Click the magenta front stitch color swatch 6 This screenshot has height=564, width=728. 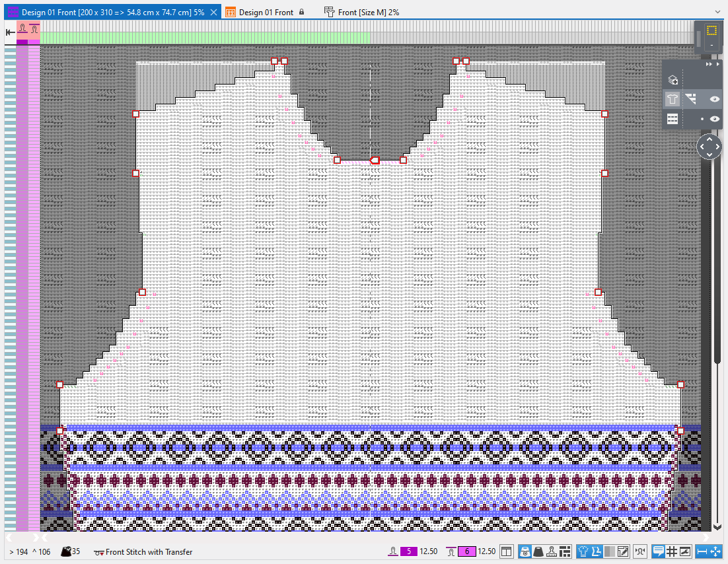coord(466,551)
